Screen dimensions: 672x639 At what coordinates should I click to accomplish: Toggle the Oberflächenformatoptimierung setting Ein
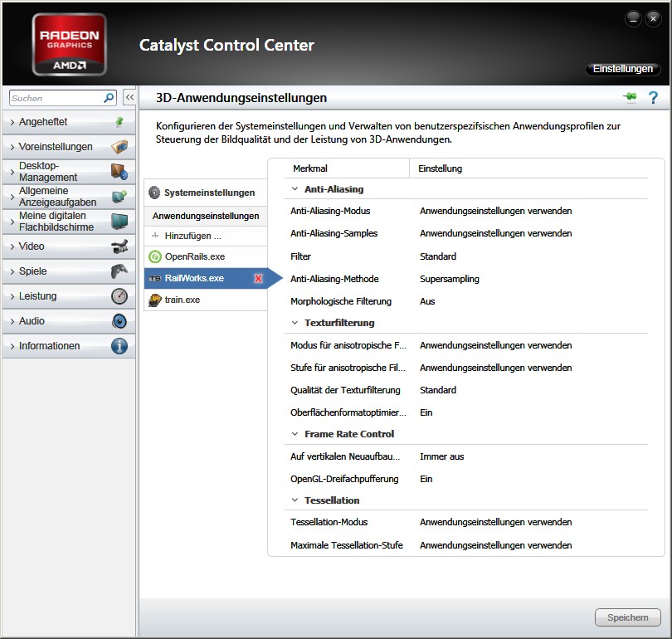pos(426,412)
